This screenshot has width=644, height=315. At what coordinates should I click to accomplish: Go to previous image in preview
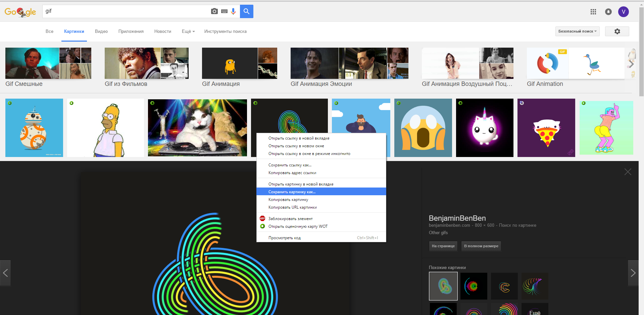pos(5,273)
